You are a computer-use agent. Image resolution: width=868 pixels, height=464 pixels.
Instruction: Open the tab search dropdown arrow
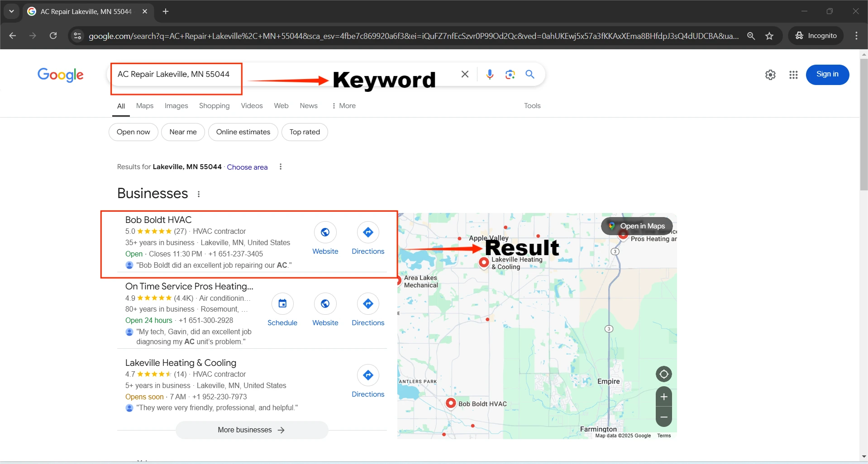11,11
